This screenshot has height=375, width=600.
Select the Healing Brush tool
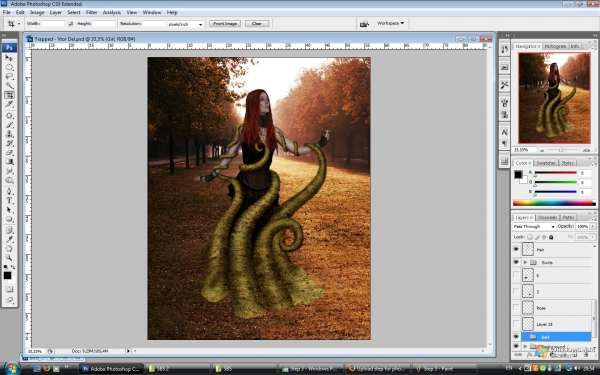point(9,116)
